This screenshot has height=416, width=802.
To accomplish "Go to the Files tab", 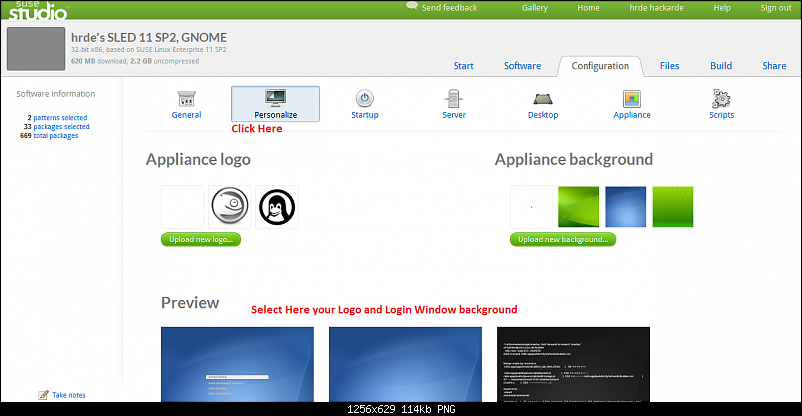I will click(x=669, y=66).
